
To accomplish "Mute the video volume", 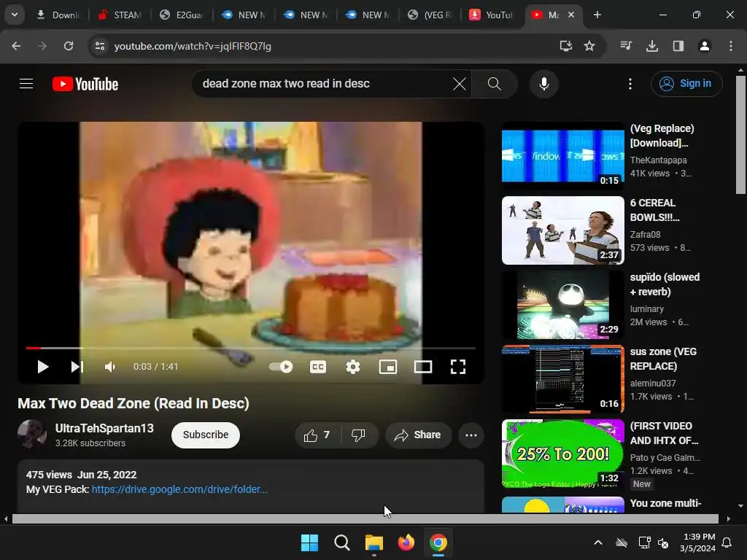I will click(x=110, y=367).
